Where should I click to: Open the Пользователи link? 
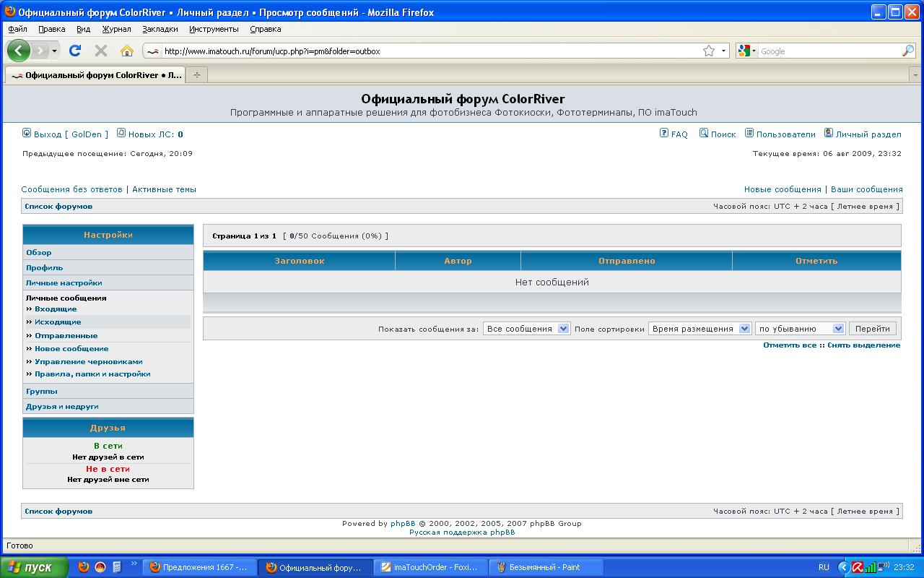click(785, 134)
